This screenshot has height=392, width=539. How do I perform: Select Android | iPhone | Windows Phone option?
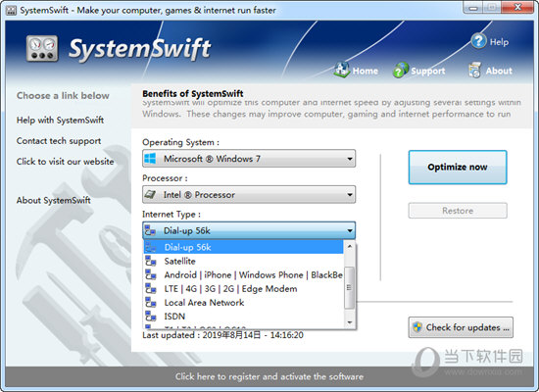[243, 274]
